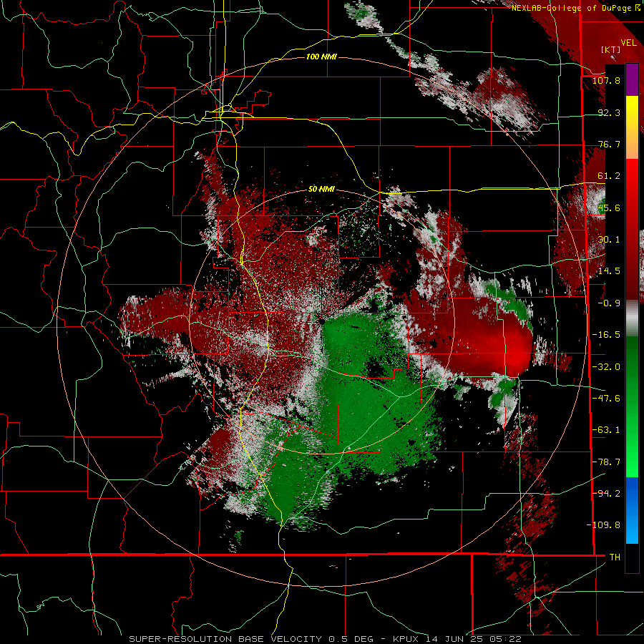Image resolution: width=644 pixels, height=644 pixels.
Task: Click the purple top segment of color bar
Action: coord(632,79)
